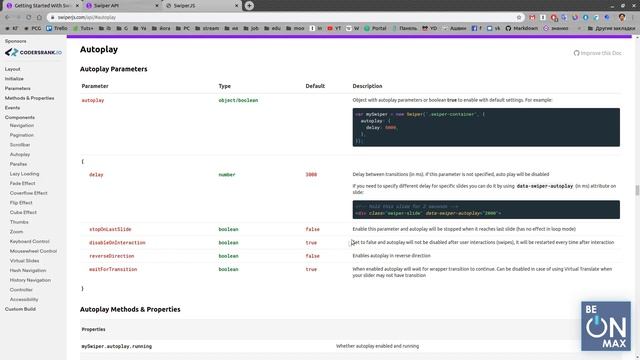Go to Parameters in sidebar
The width and height of the screenshot is (640, 360).
point(18,88)
